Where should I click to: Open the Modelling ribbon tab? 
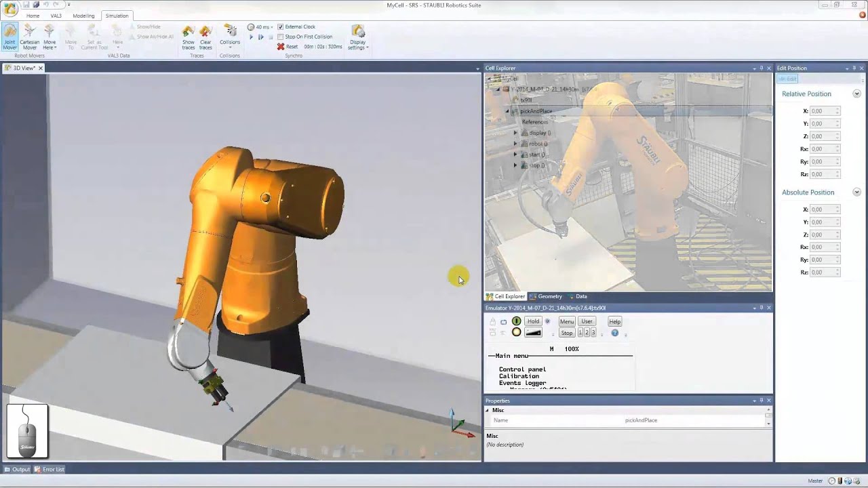83,16
